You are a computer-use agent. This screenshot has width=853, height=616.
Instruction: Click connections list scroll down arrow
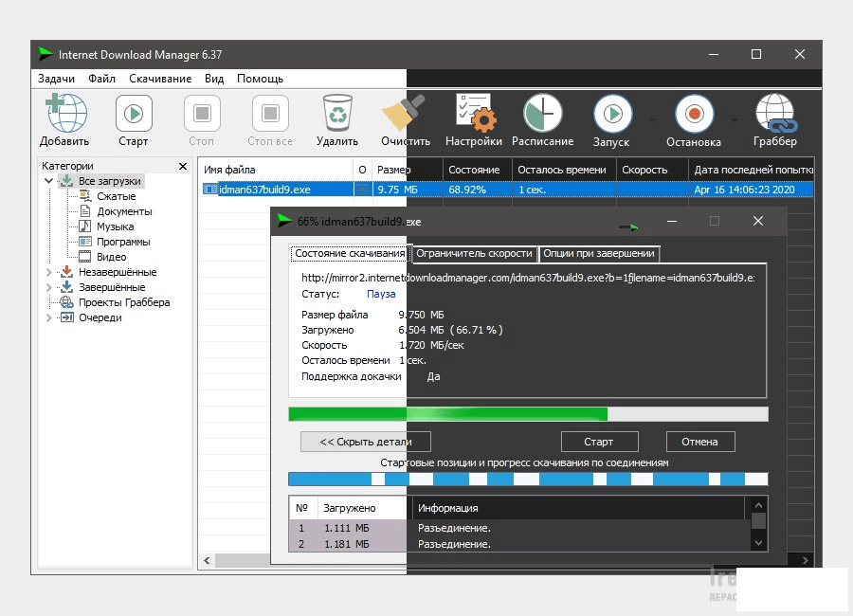758,543
